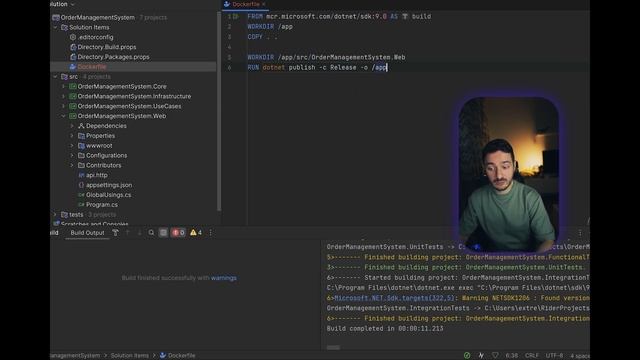Viewport: 640px width, 360px height.
Task: Click the shield icon in the status bar
Action: click(x=495, y=356)
